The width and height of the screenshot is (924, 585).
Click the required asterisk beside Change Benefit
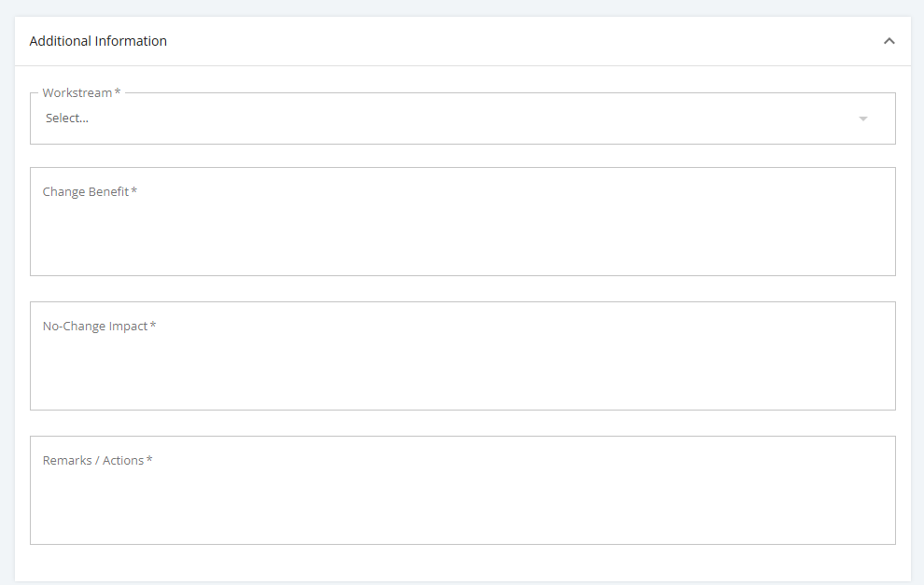(133, 191)
